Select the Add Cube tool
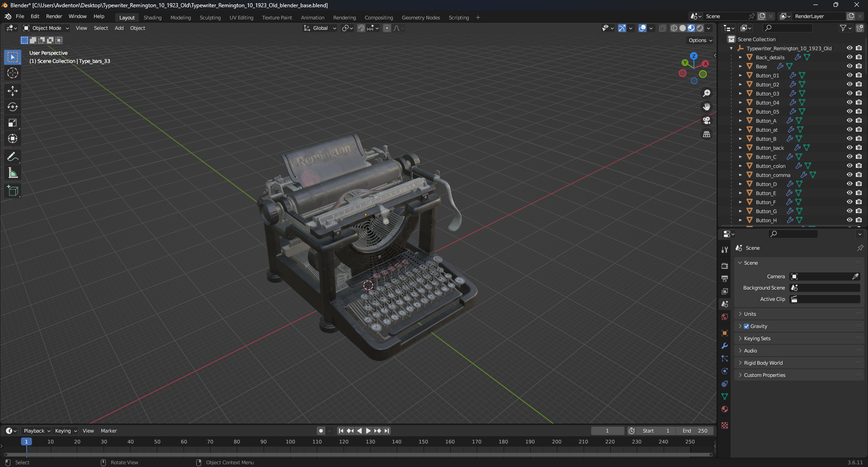 [x=13, y=191]
